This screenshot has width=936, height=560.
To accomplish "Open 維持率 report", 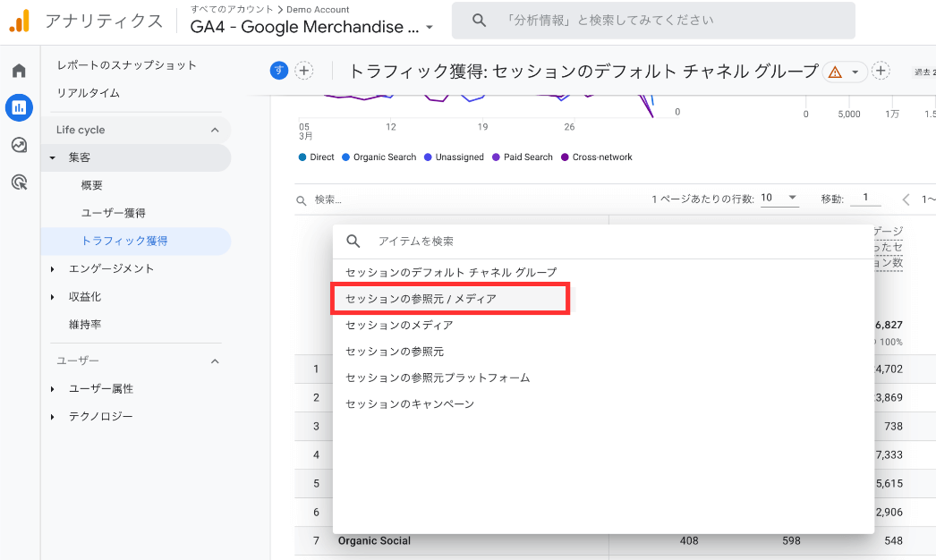I will tap(85, 324).
